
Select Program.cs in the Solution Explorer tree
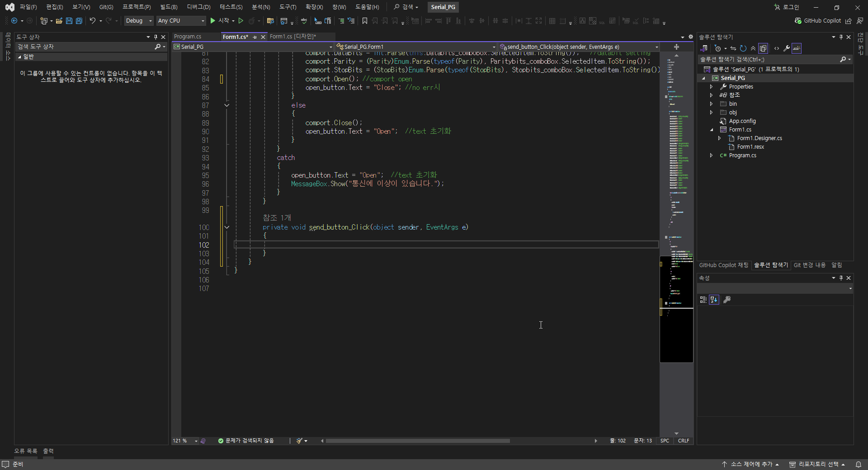coord(742,155)
